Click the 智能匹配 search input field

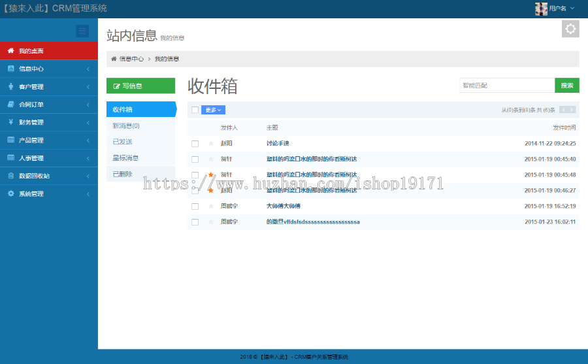507,85
